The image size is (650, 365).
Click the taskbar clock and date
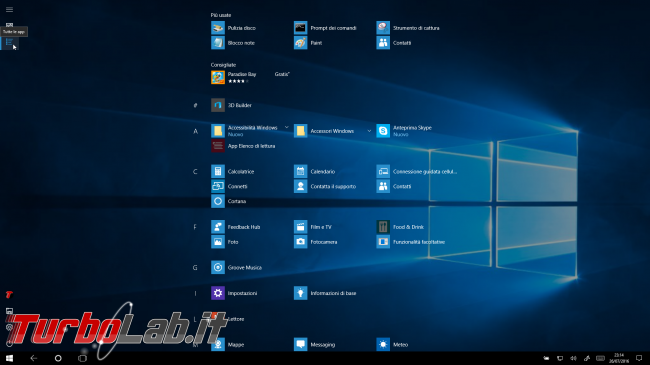(619, 358)
